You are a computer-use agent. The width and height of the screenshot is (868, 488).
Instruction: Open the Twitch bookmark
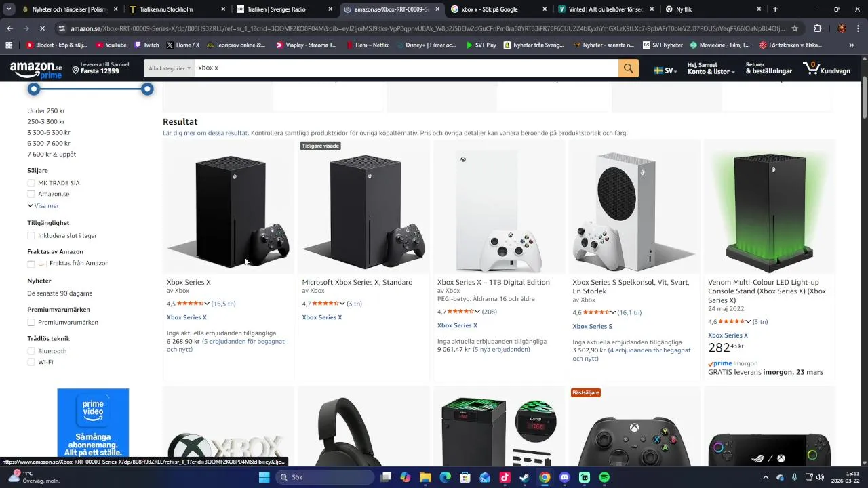[x=146, y=45]
